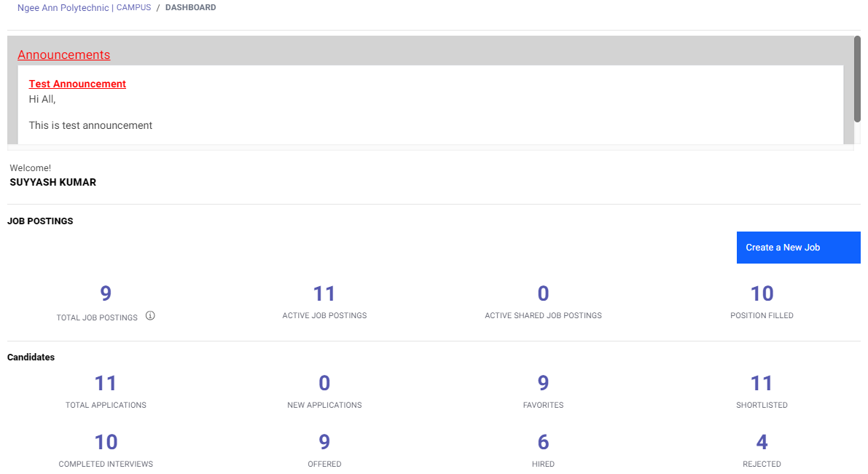This screenshot has width=868, height=474.
Task: Open the Offered candidates list
Action: click(x=324, y=441)
